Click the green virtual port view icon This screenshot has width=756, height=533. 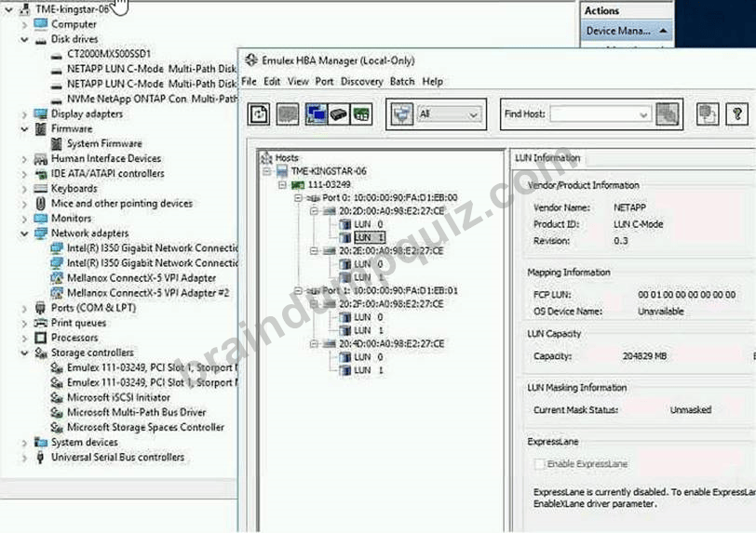[x=361, y=114]
